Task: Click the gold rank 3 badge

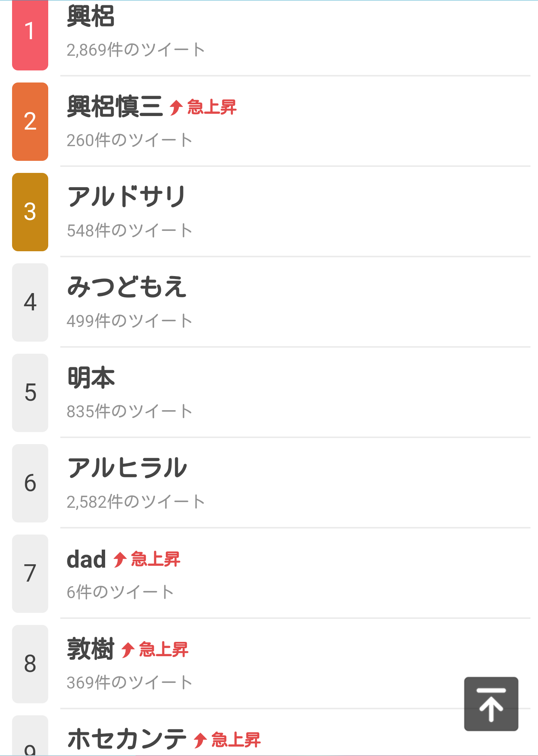Action: (x=30, y=212)
